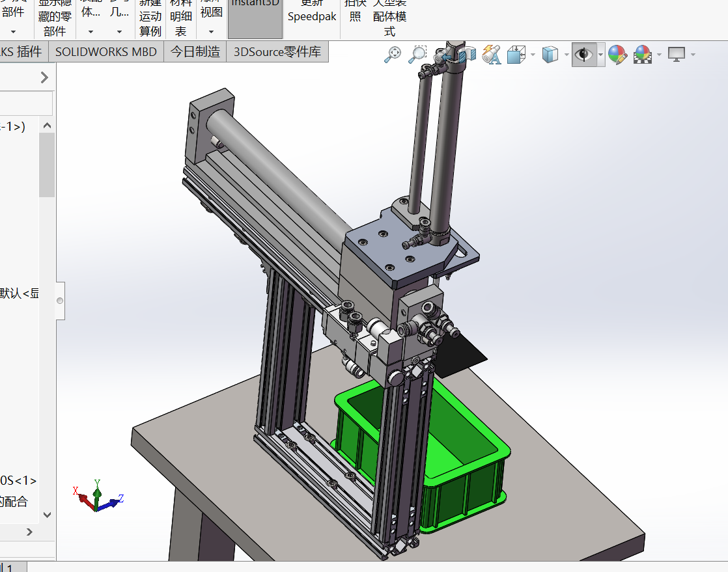This screenshot has width=728, height=572.
Task: Click Zoom to Fit magnifier icon
Action: (x=393, y=54)
